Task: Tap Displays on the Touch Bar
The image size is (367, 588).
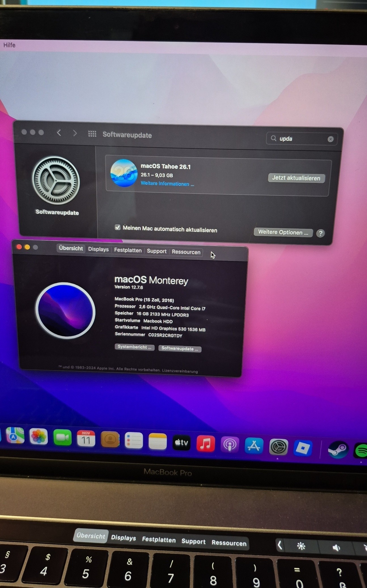Action: (123, 538)
